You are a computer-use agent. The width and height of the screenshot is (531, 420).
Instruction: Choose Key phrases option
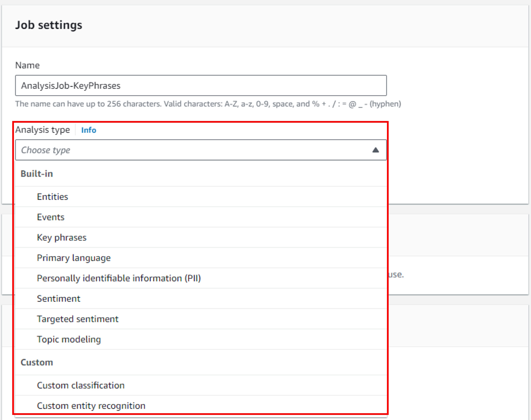click(61, 238)
